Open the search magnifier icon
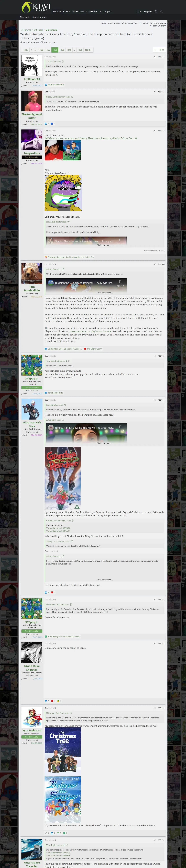Image resolution: width=186 pixels, height=868 pixels. [x=161, y=11]
